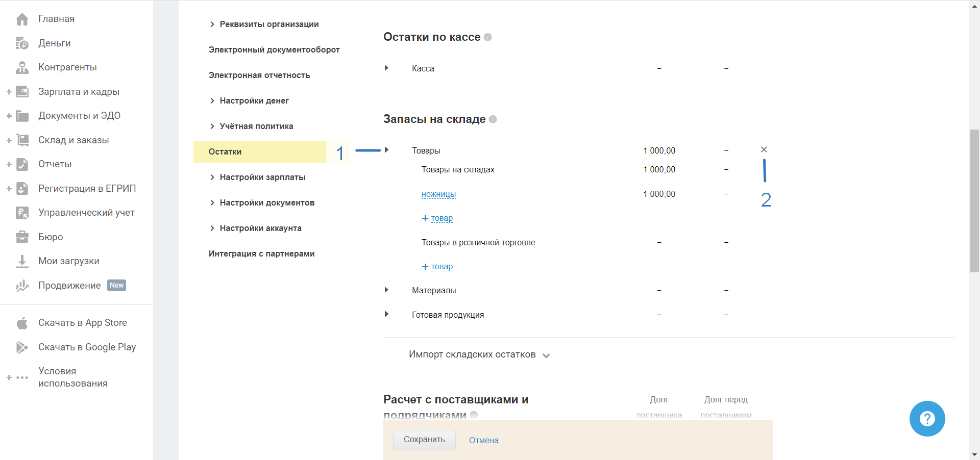Click the home icon beside Главная

[22, 19]
